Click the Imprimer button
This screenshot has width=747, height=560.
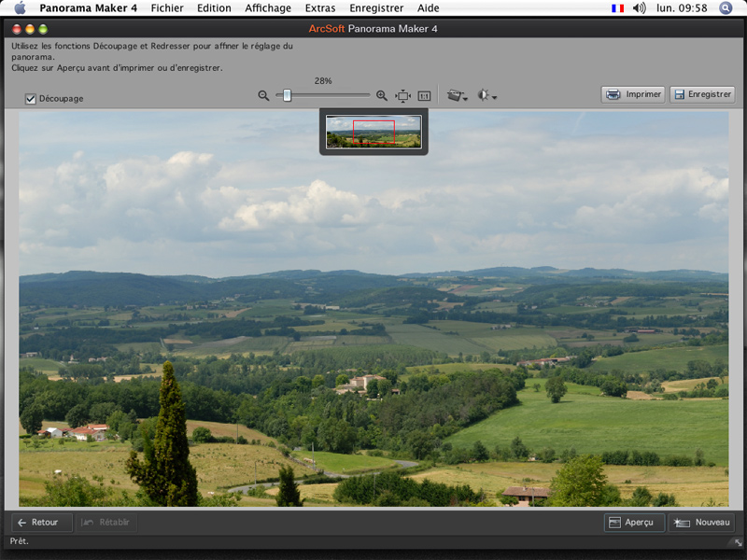click(x=633, y=94)
